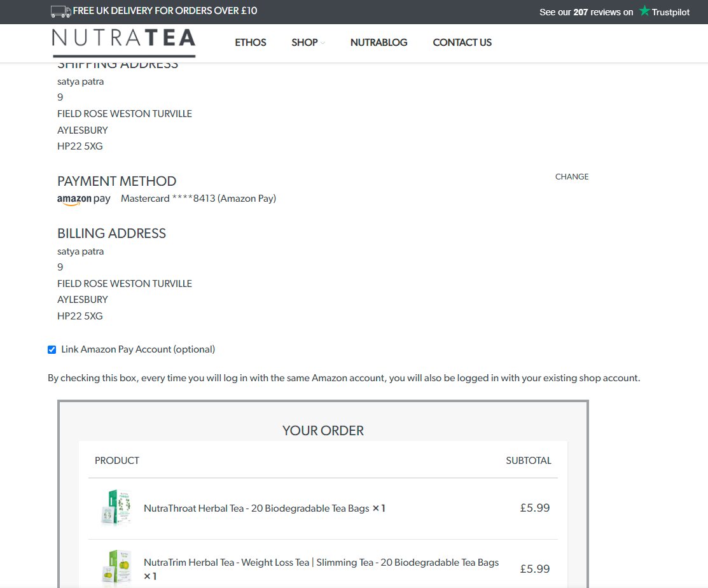This screenshot has height=588, width=708.
Task: Click the Trustpilot text link
Action: coord(670,12)
